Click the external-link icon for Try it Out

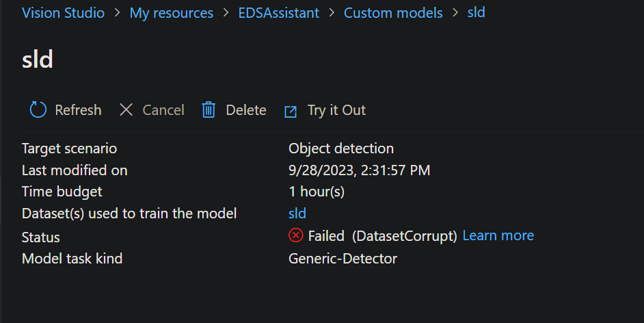coord(291,112)
